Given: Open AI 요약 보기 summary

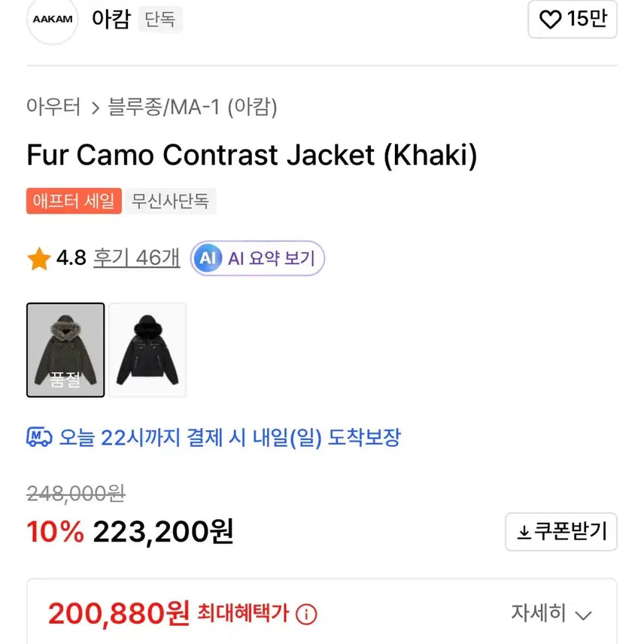Looking at the screenshot, I should [x=271, y=258].
